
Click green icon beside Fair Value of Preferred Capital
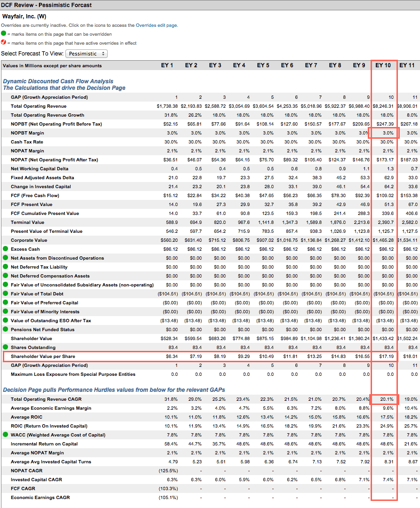(x=6, y=302)
